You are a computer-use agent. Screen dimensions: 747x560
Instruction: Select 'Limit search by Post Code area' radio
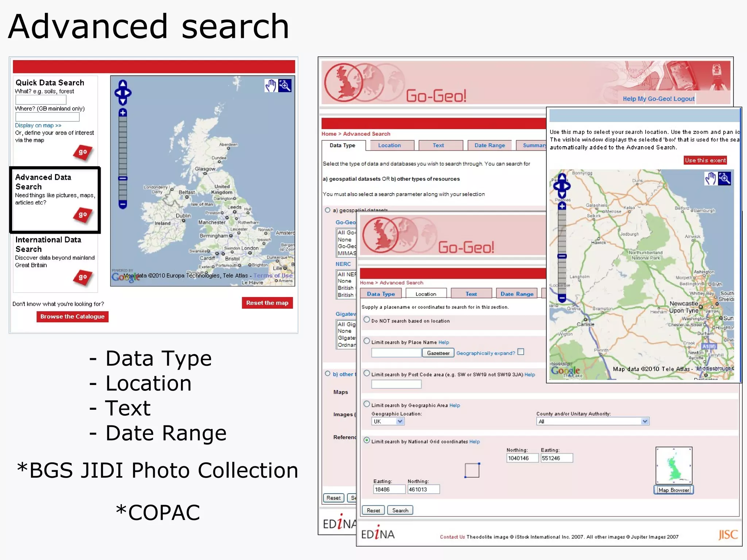click(367, 373)
